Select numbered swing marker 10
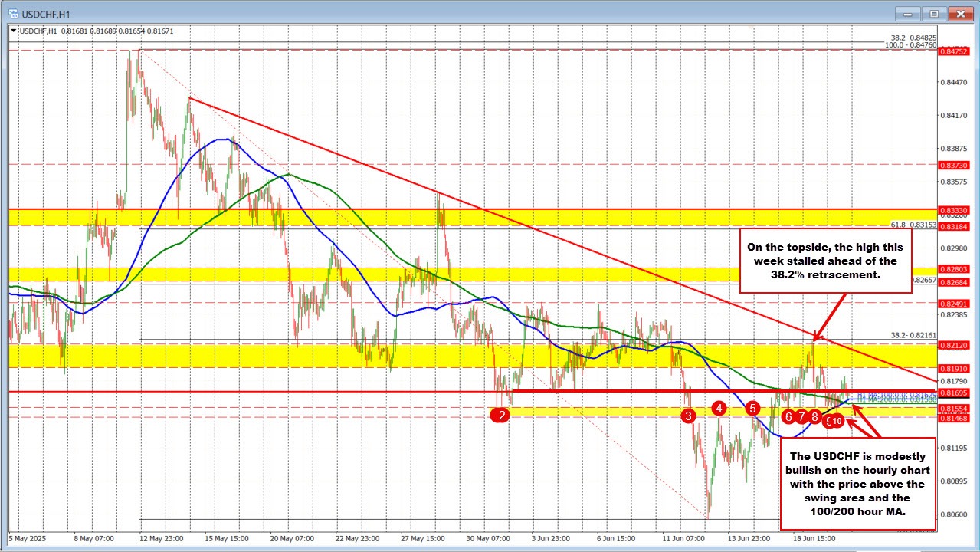Screen dimensions: 980x552 [x=835, y=421]
